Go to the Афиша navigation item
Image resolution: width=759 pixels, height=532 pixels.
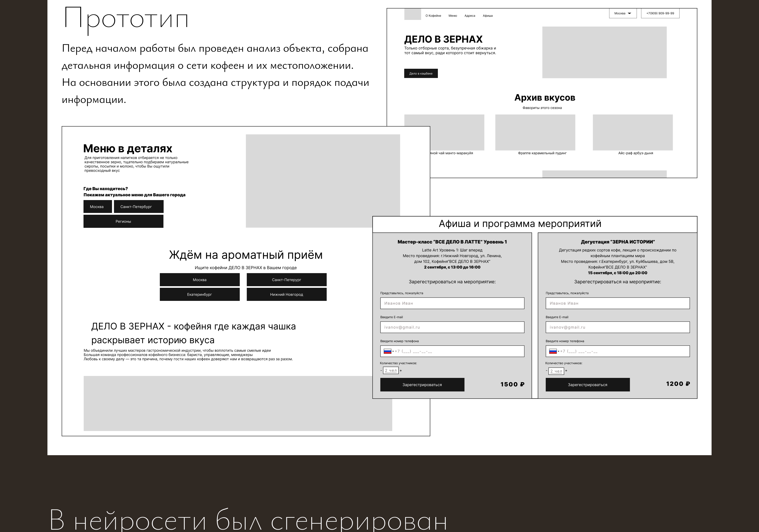click(x=488, y=16)
